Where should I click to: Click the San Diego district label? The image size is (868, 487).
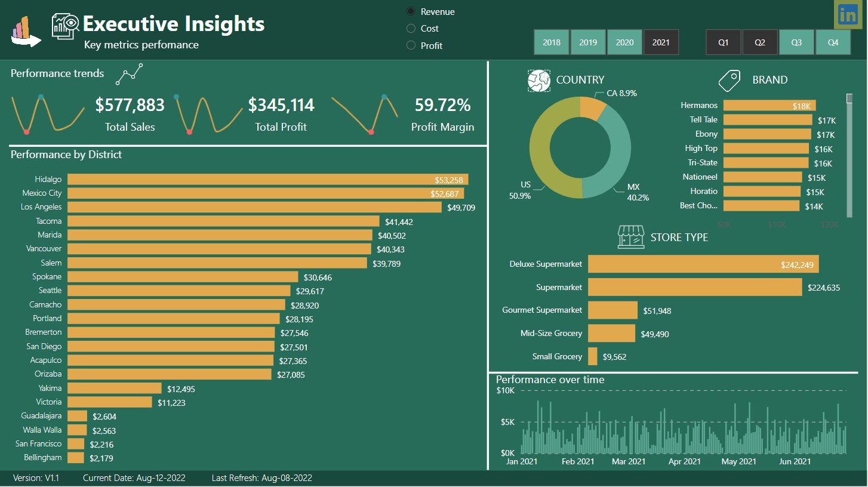click(44, 346)
